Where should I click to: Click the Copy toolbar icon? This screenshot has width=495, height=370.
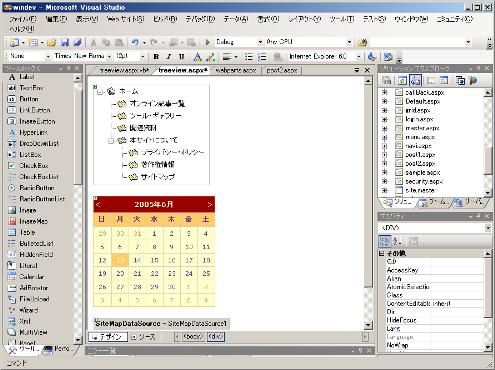pos(106,42)
